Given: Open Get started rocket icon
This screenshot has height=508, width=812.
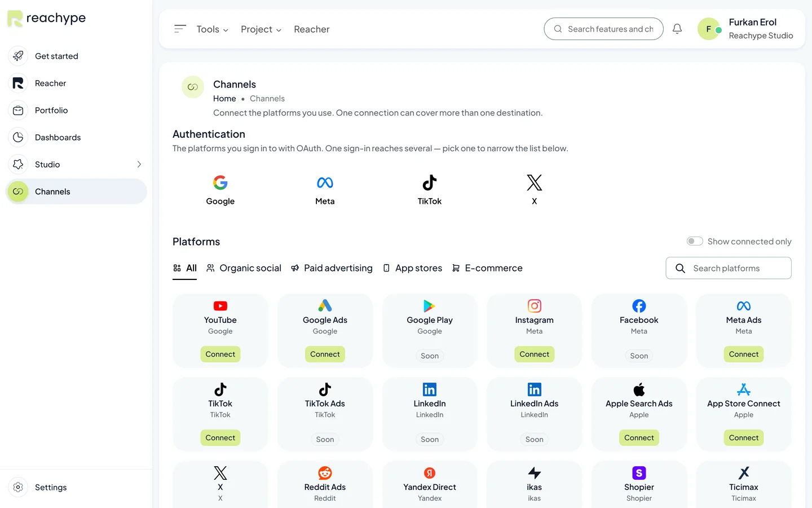Looking at the screenshot, I should (x=18, y=56).
